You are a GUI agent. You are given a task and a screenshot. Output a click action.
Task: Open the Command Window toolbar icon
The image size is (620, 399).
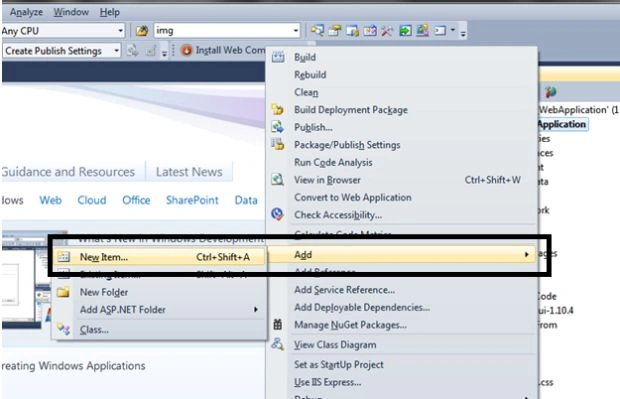click(x=440, y=31)
